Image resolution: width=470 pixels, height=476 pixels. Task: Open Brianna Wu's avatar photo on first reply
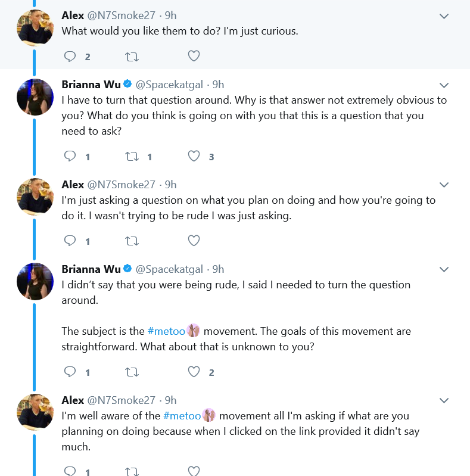35,97
